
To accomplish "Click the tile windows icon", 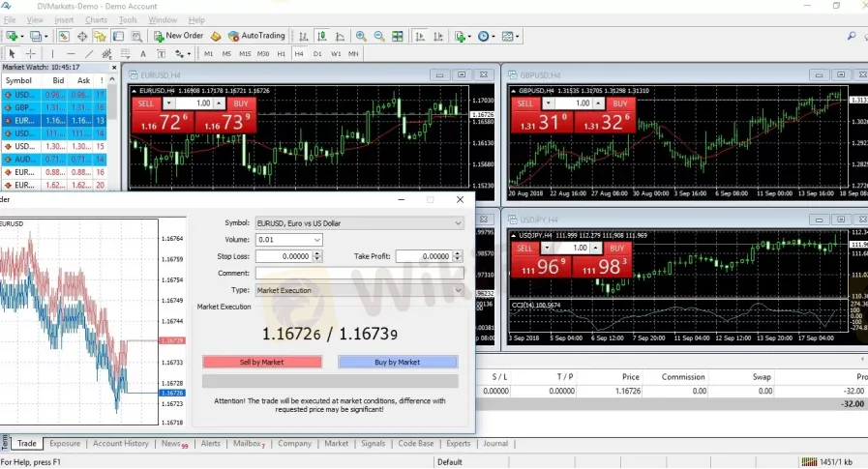I will tap(397, 37).
